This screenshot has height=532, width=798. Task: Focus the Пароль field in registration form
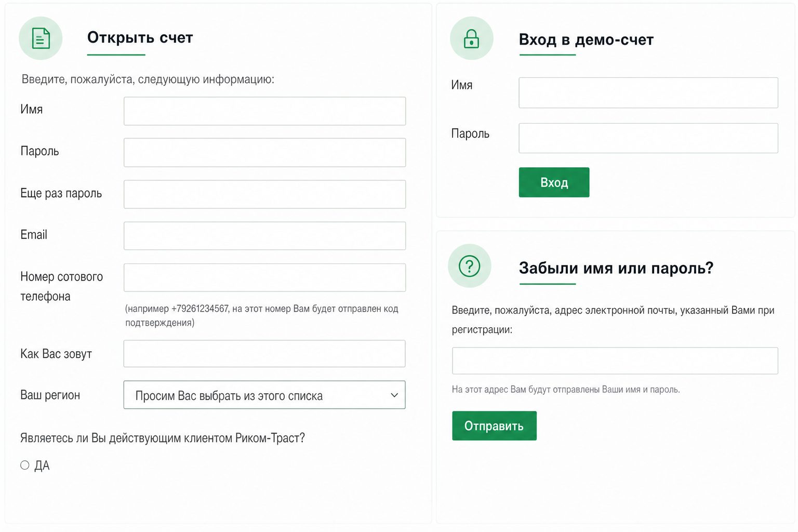(x=264, y=153)
